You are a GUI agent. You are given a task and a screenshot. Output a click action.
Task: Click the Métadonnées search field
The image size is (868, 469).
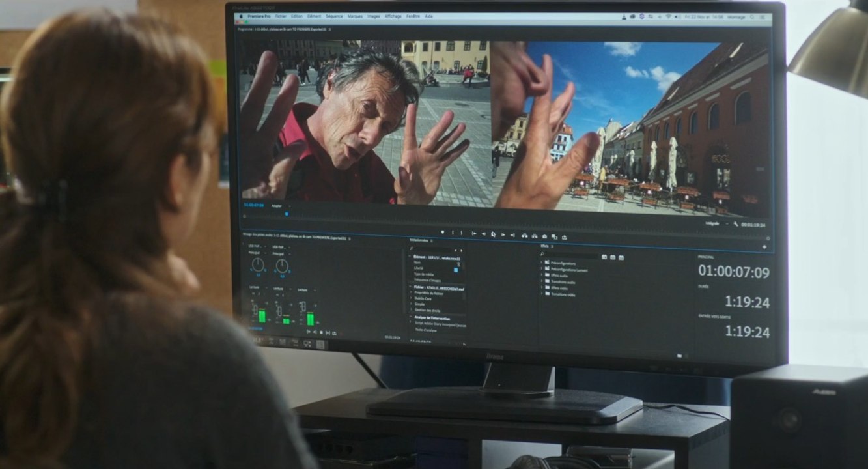click(430, 249)
